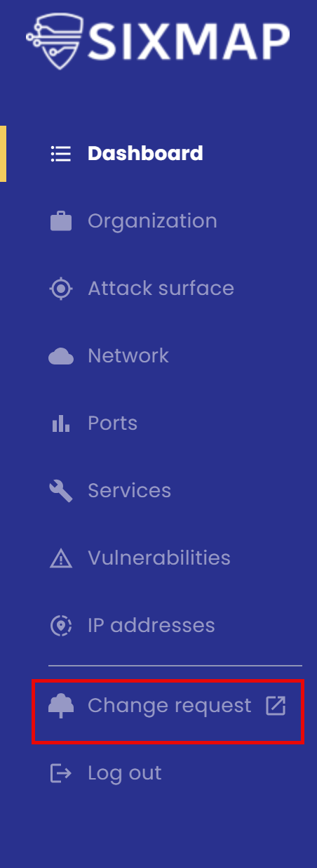Open Change request link text
317x868 pixels.
[x=169, y=706]
